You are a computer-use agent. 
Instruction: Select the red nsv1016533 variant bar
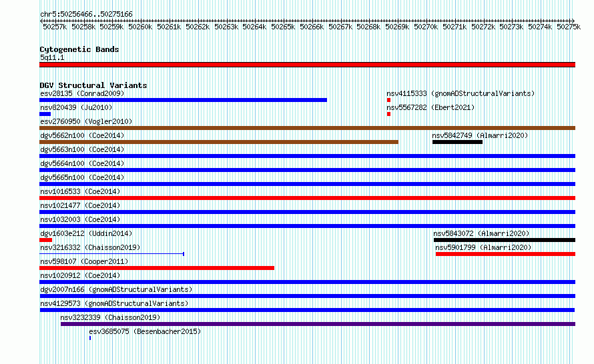pos(307,198)
